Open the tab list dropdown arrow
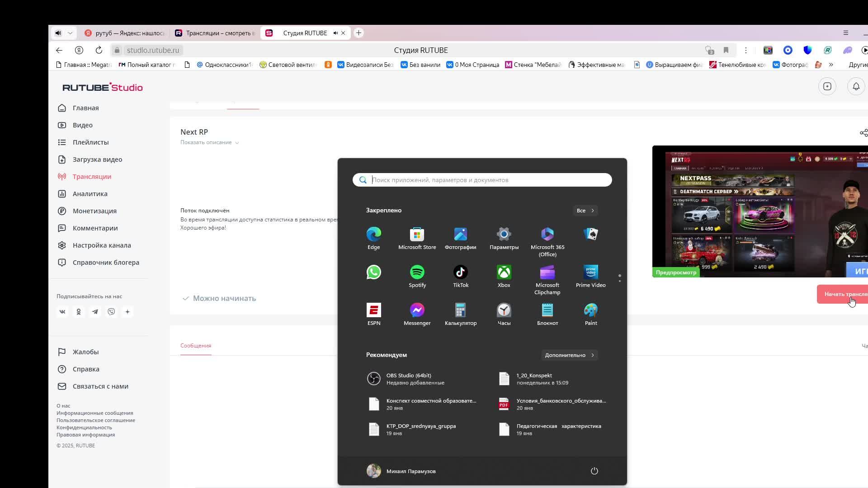The height and width of the screenshot is (488, 868). click(70, 33)
